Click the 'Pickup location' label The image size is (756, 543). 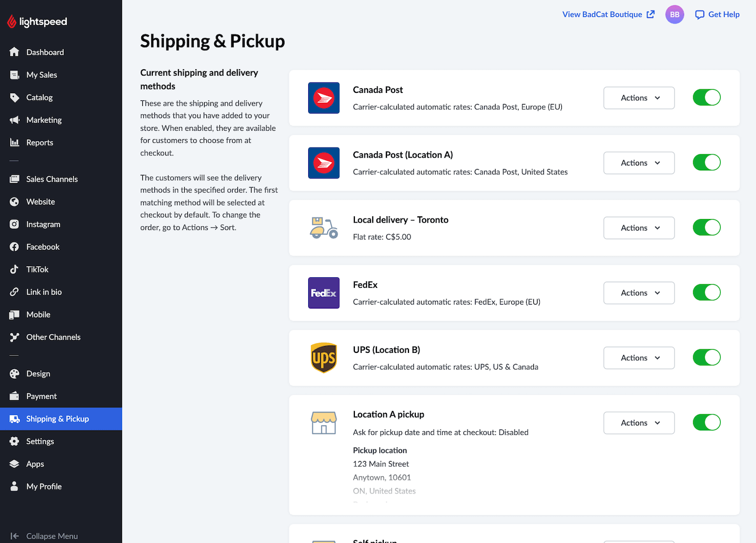380,450
